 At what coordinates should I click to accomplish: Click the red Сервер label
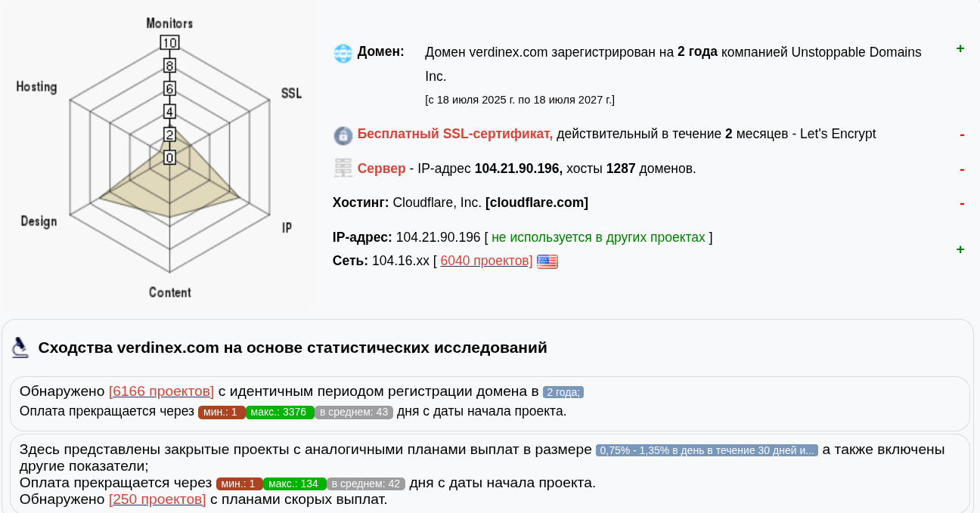pyautogui.click(x=381, y=168)
